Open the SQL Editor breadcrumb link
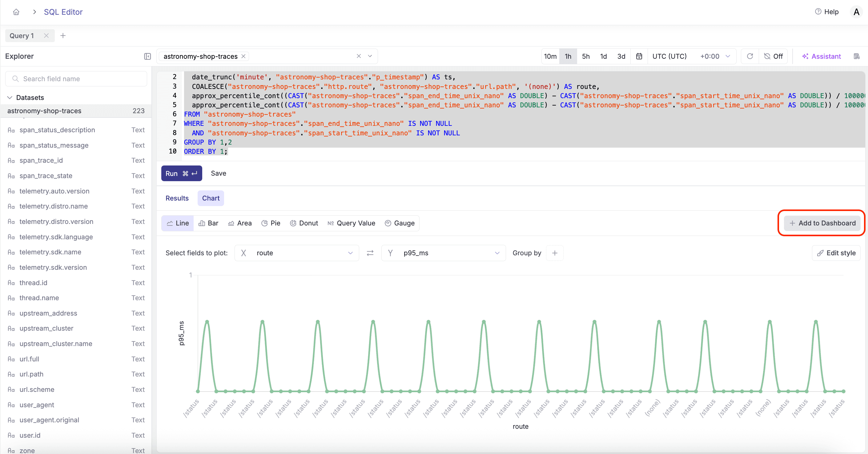This screenshot has width=868, height=454. pos(63,12)
